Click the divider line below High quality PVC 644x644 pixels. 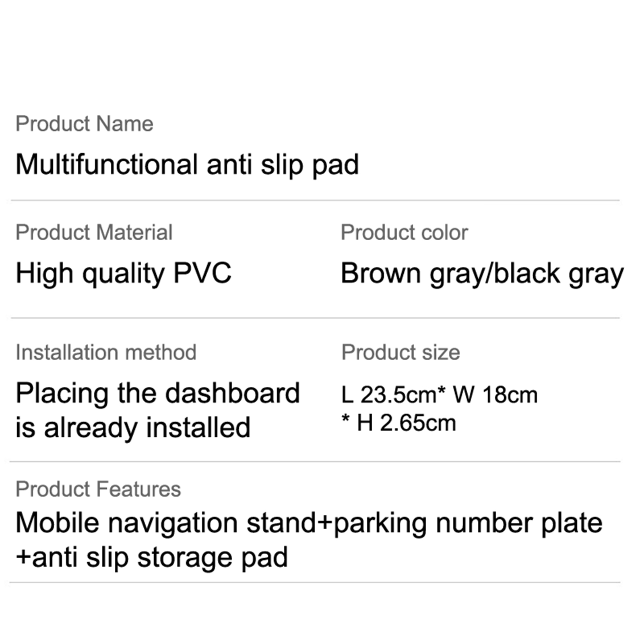tap(315, 318)
